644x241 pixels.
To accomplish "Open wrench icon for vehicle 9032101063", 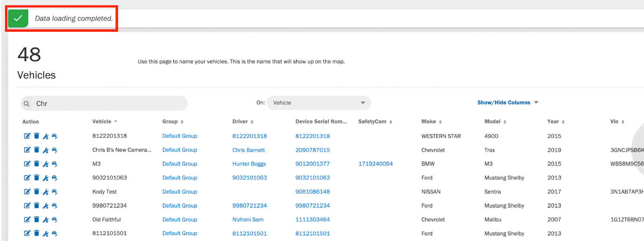I will click(45, 178).
